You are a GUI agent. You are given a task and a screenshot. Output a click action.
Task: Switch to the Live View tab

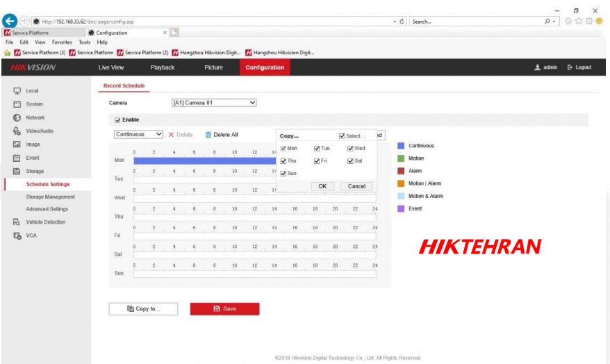pyautogui.click(x=111, y=67)
